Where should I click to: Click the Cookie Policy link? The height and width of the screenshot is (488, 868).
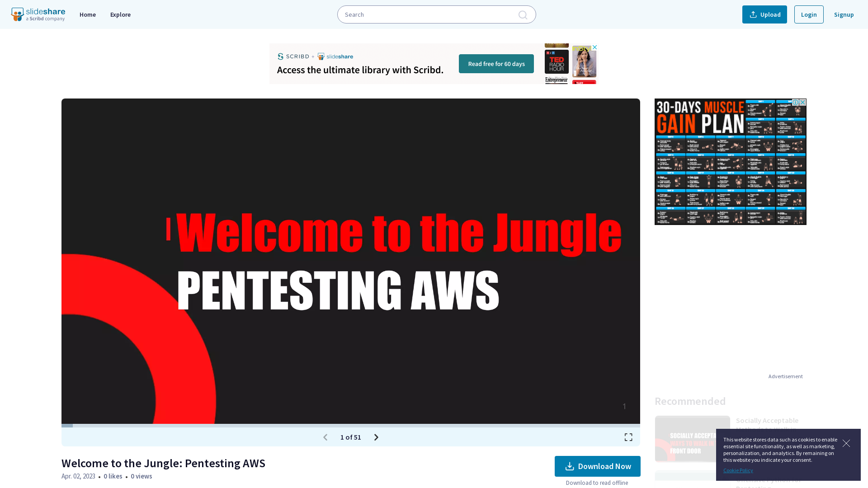738,470
